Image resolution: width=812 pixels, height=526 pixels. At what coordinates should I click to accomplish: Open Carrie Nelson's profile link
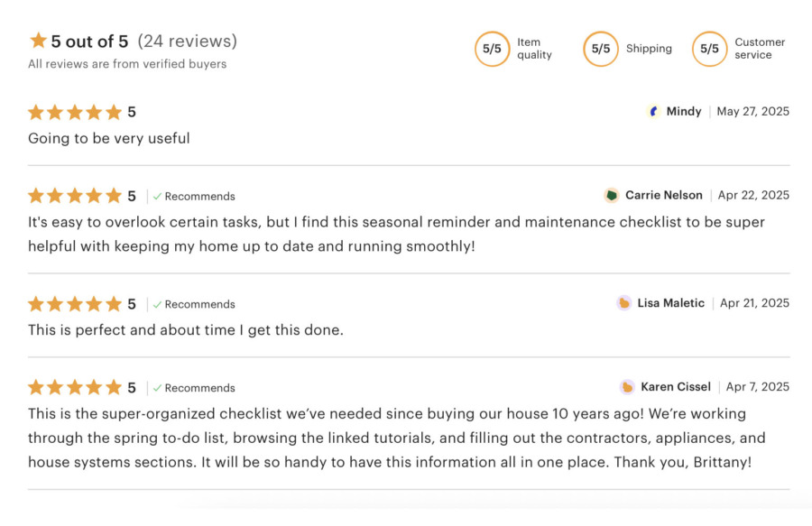click(663, 195)
